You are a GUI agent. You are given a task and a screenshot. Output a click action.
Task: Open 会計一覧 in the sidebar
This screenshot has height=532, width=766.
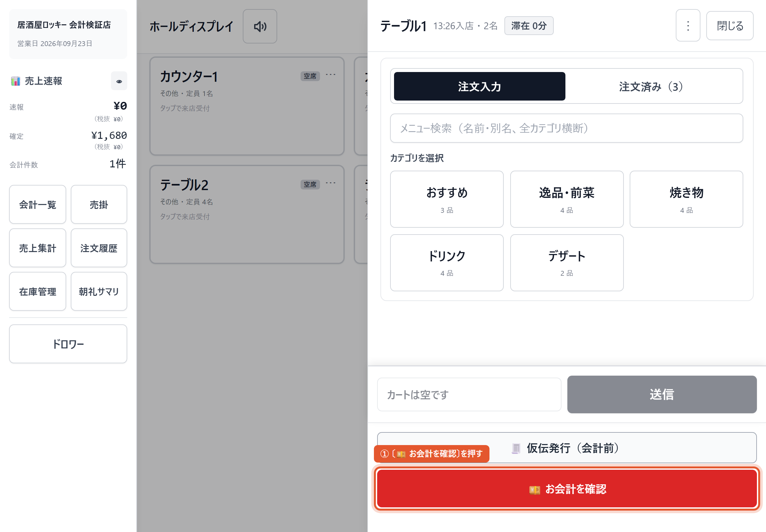click(37, 204)
